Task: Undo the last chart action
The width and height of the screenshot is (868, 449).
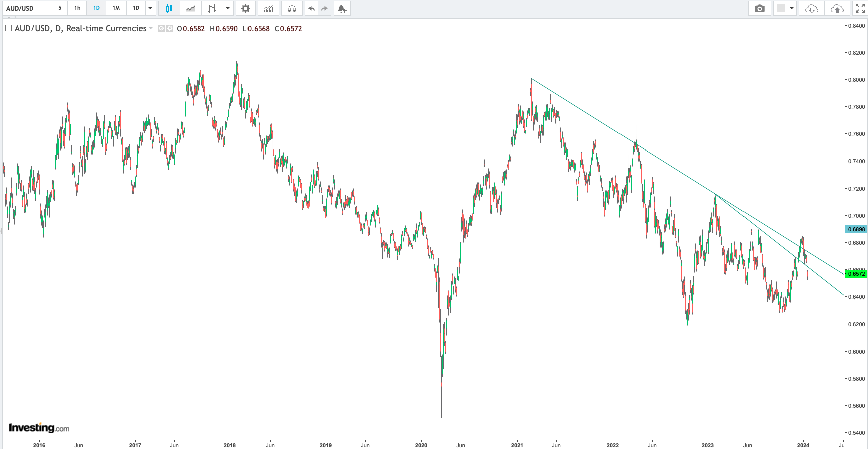Action: point(312,8)
